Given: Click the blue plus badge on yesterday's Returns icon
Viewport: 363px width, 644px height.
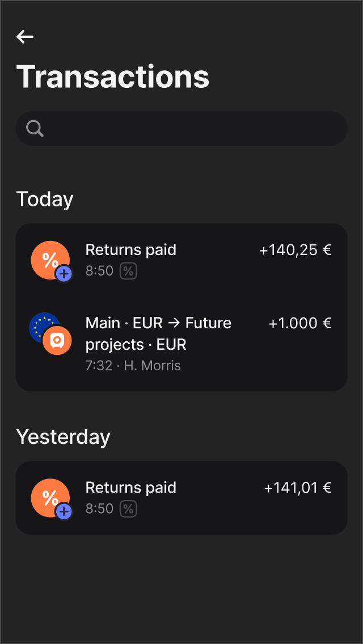Looking at the screenshot, I should (x=64, y=511).
